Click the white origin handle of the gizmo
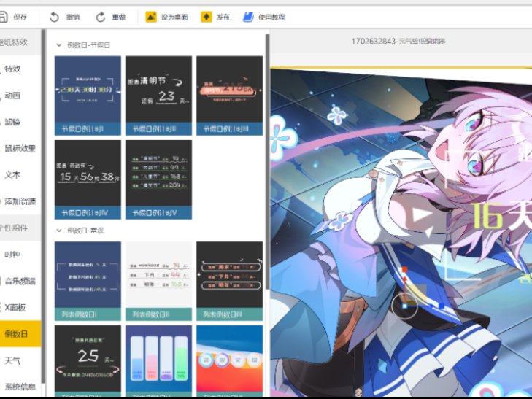The width and height of the screenshot is (532, 399). [x=404, y=306]
